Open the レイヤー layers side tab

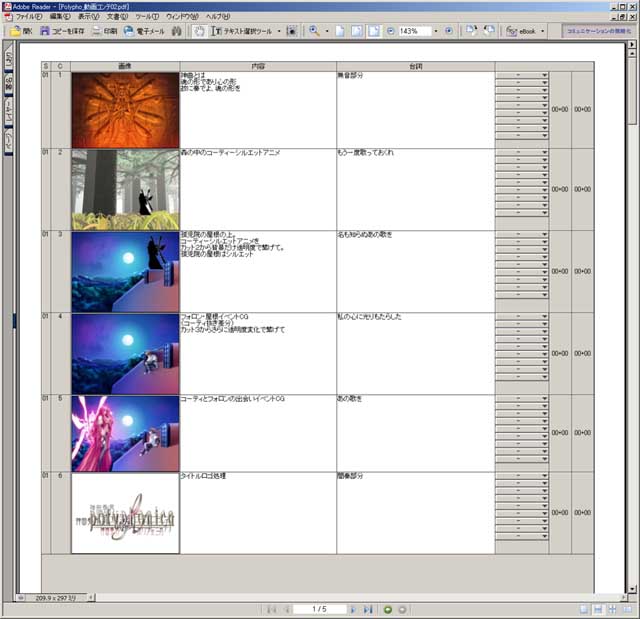pyautogui.click(x=9, y=111)
